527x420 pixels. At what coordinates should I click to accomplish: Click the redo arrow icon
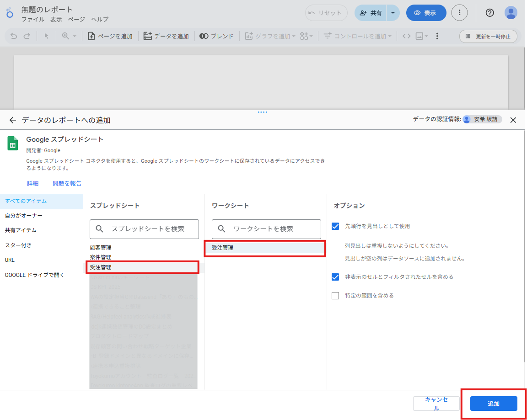click(27, 36)
